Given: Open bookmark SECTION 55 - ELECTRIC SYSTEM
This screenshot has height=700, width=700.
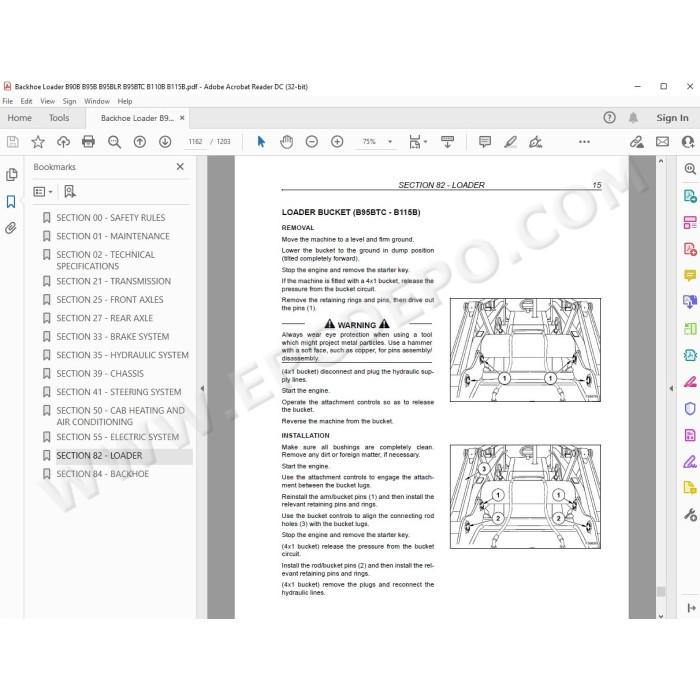Looking at the screenshot, I should click(x=117, y=437).
